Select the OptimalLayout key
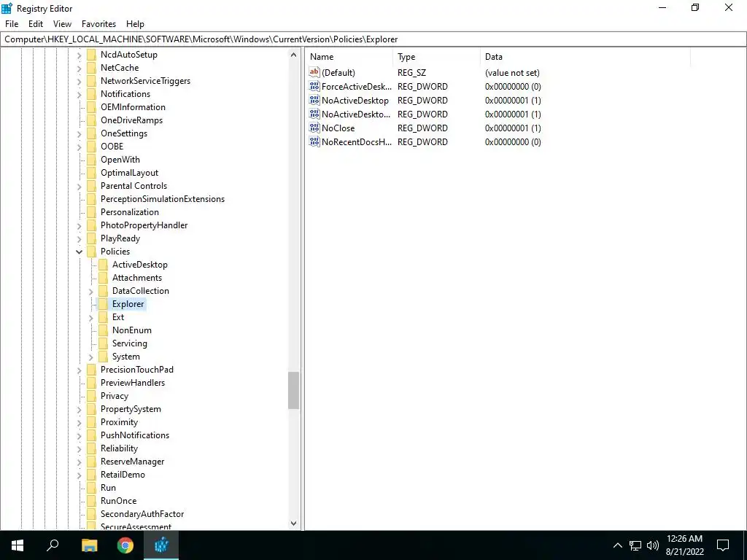Image resolution: width=747 pixels, height=560 pixels. (129, 173)
